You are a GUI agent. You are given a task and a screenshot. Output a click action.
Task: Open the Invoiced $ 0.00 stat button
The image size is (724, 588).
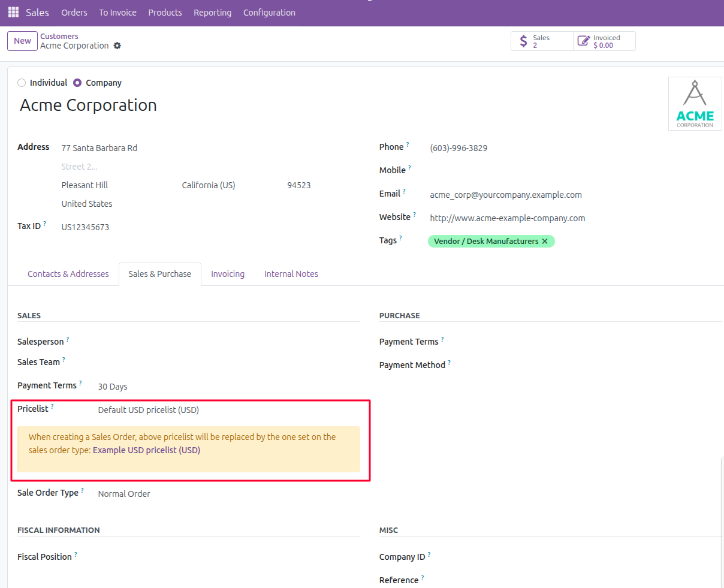[604, 41]
